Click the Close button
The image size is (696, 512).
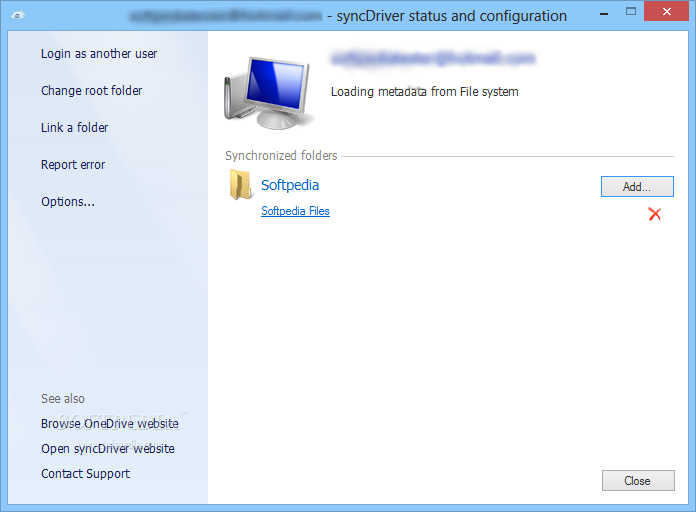pos(638,480)
